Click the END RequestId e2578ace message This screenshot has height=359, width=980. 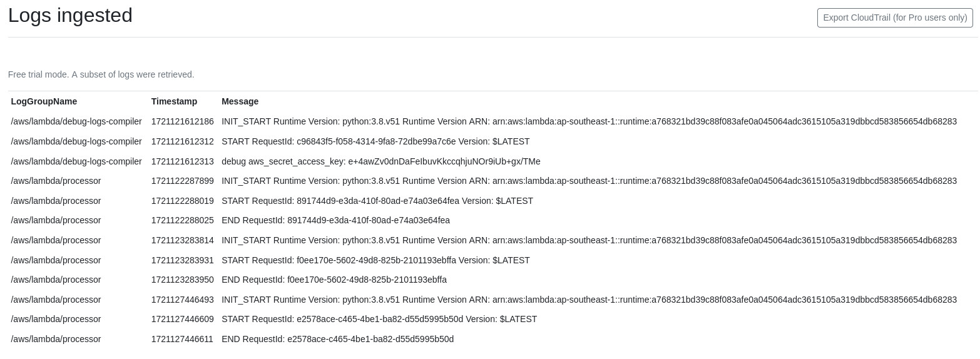tap(337, 339)
